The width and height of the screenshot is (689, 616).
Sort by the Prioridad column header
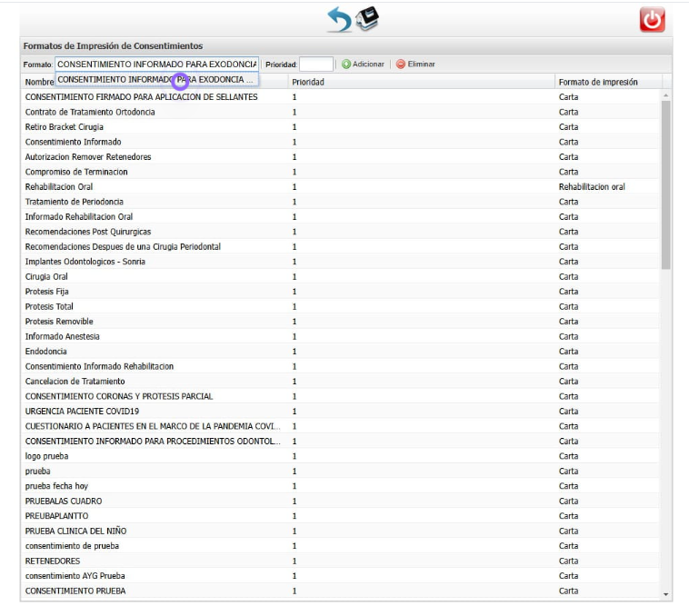(x=422, y=82)
